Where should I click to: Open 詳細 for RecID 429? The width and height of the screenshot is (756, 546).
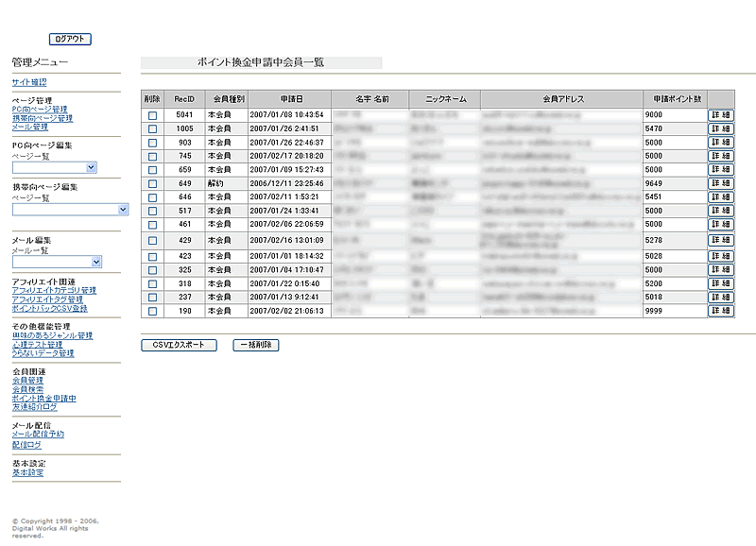pos(721,240)
